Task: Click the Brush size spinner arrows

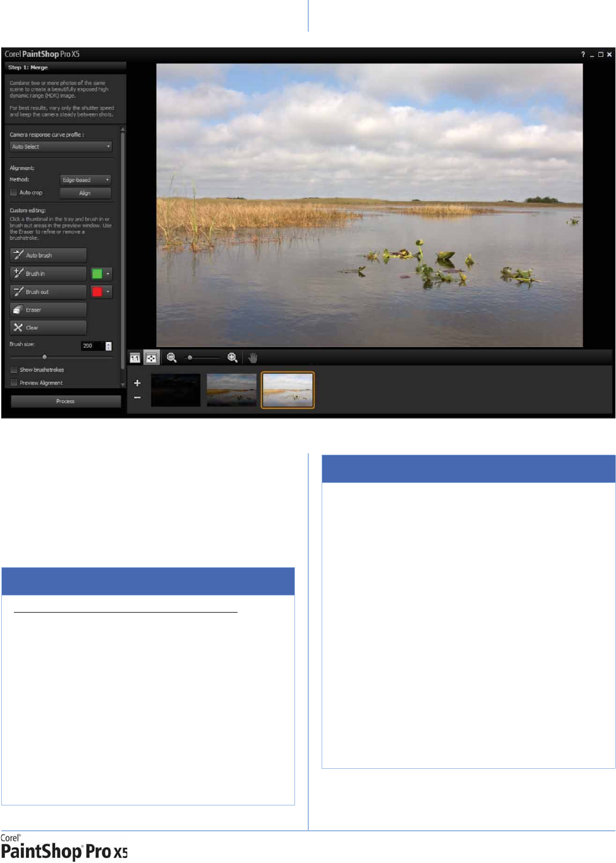Action: click(109, 346)
